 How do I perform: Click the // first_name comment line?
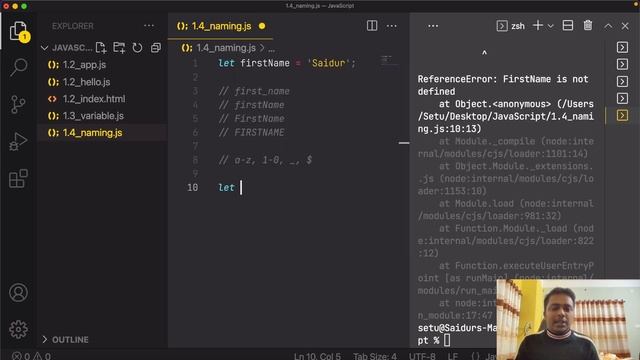point(254,91)
